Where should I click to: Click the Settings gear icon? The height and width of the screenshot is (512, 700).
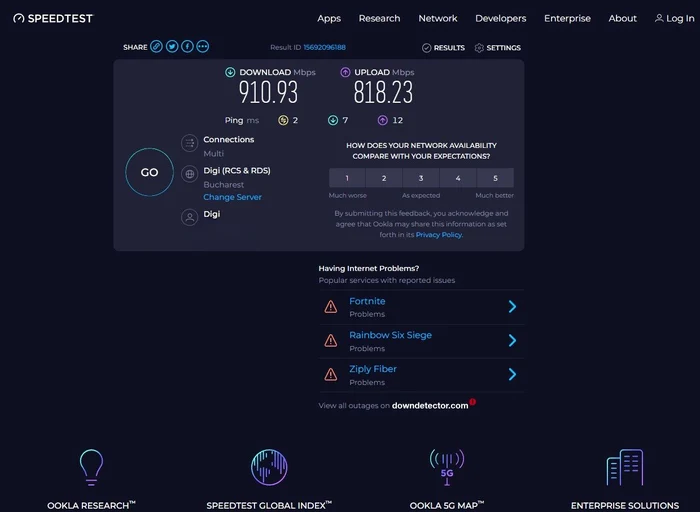479,48
